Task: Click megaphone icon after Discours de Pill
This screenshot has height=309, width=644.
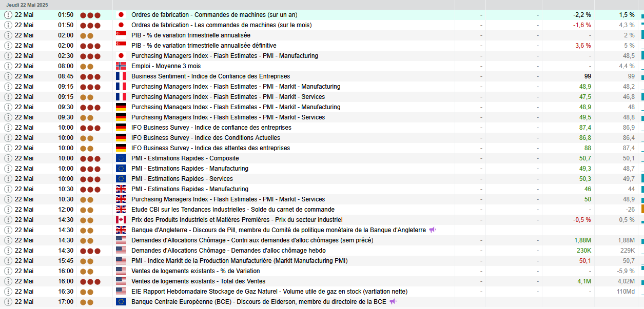Action: (x=433, y=230)
